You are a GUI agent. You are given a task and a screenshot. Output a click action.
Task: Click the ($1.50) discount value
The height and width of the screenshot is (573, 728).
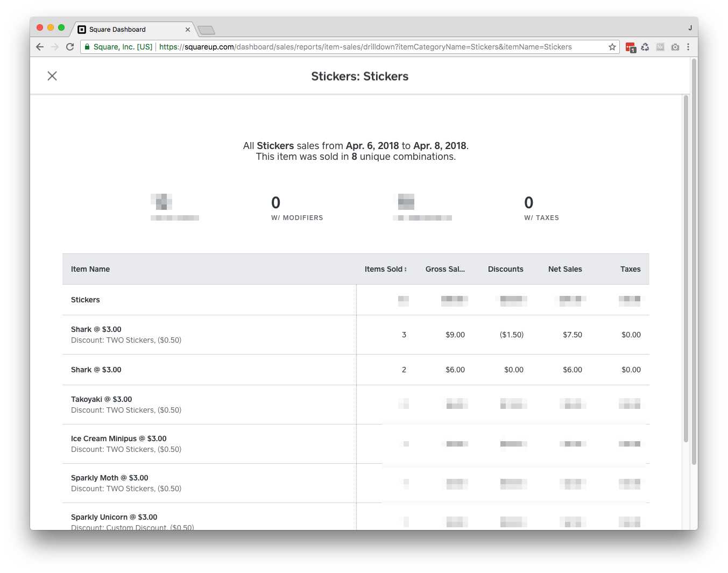point(512,335)
